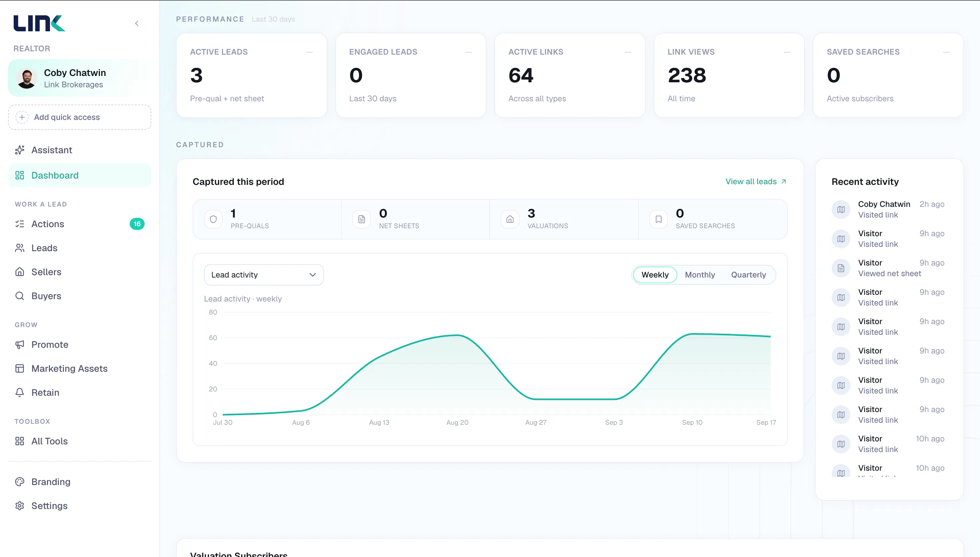Open Coby Chatwin 2h ago activity entry
980x557 pixels.
point(888,209)
